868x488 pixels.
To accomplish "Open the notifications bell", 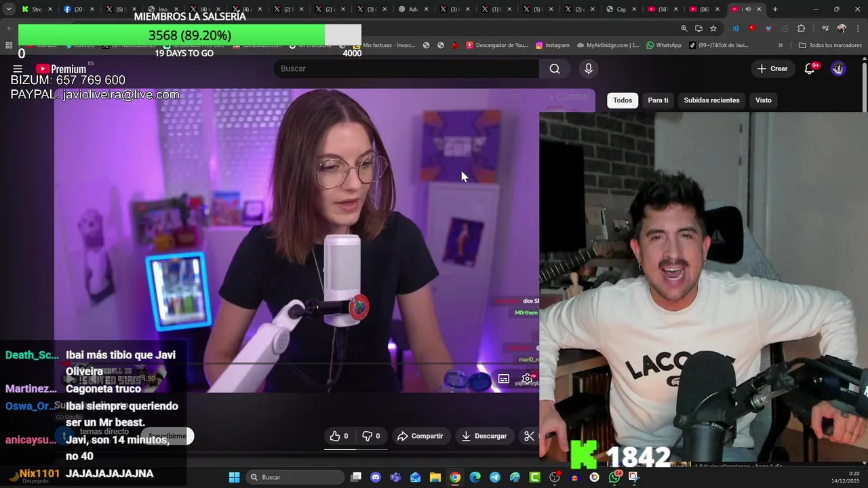I will [809, 68].
